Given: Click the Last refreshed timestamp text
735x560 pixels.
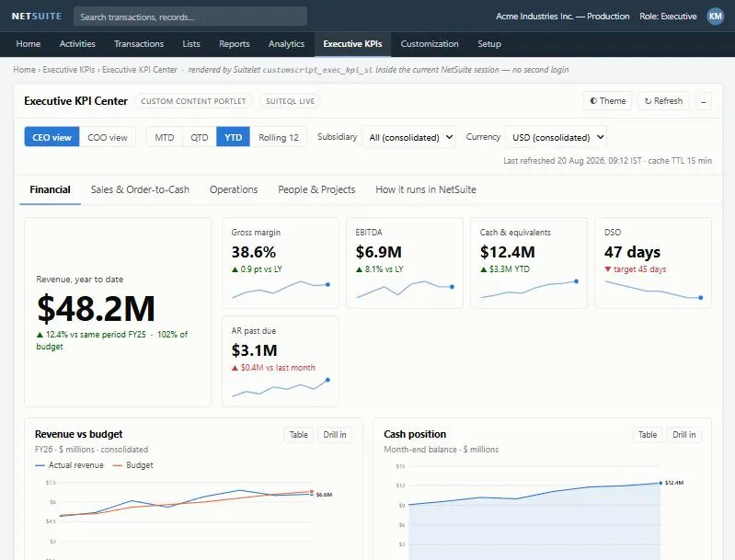Looking at the screenshot, I should click(x=607, y=161).
